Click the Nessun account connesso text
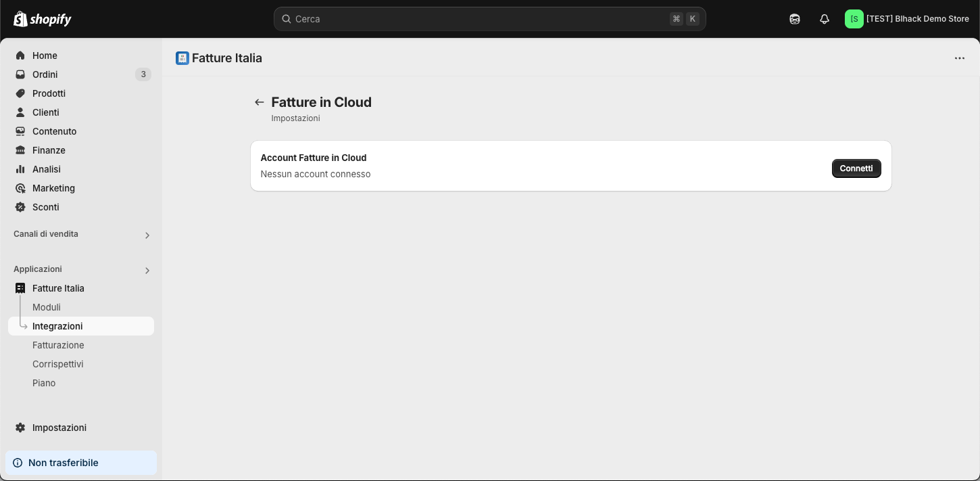980x481 pixels. click(x=316, y=174)
